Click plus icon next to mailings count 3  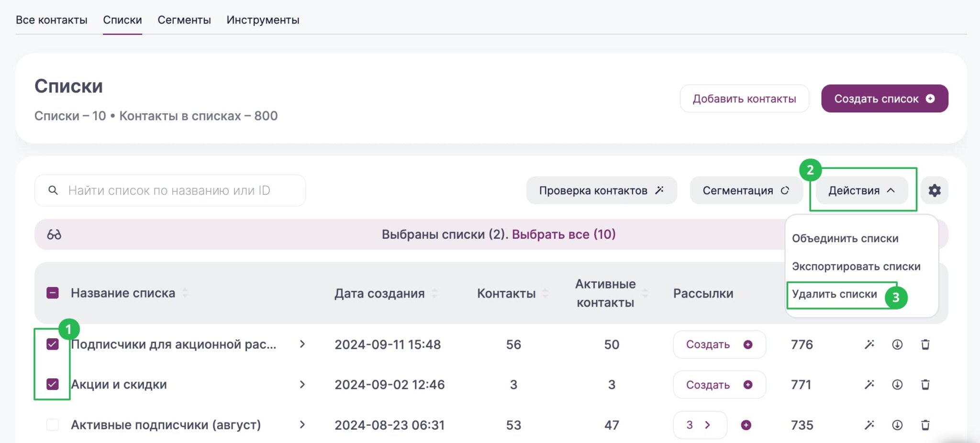tap(746, 425)
